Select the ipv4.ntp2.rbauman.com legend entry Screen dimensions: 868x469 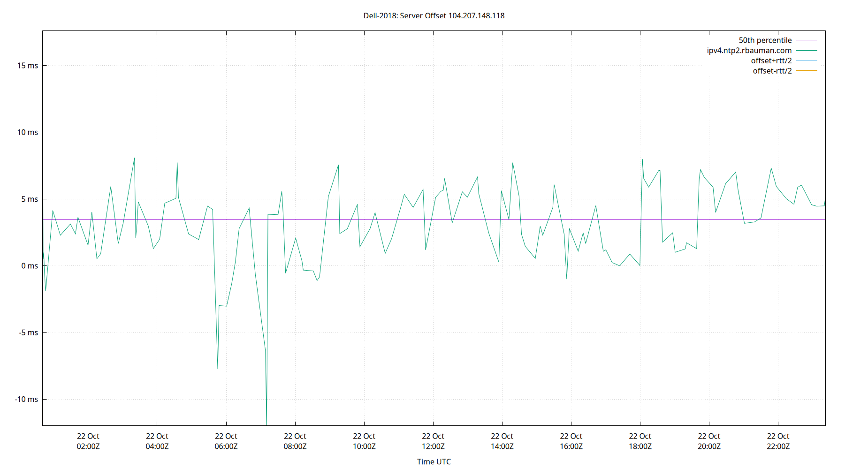coord(749,51)
